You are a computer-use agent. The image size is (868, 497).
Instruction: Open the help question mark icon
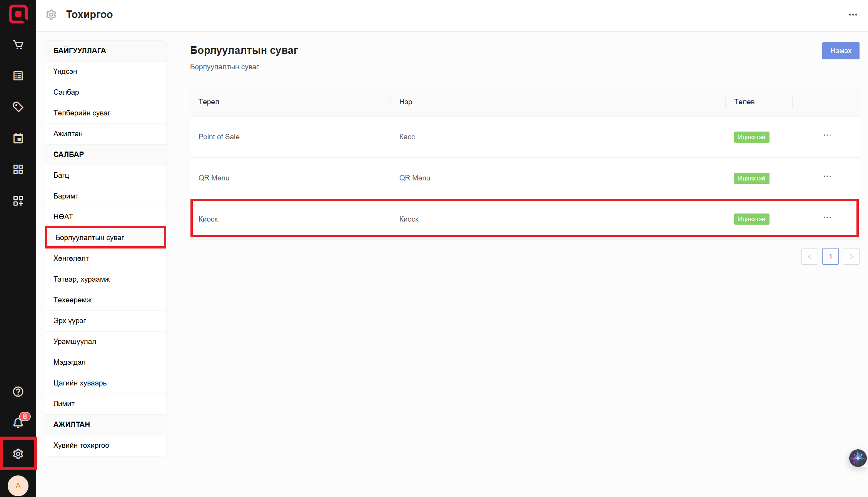point(18,392)
